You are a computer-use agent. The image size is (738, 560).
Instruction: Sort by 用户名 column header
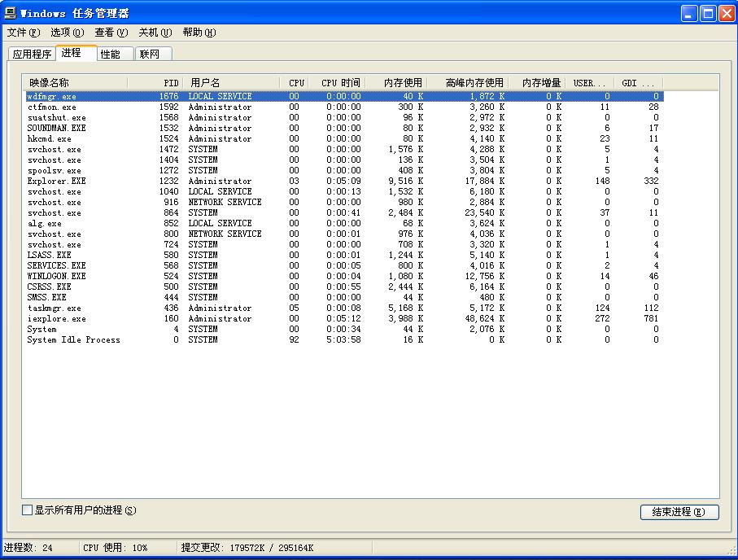[x=232, y=83]
